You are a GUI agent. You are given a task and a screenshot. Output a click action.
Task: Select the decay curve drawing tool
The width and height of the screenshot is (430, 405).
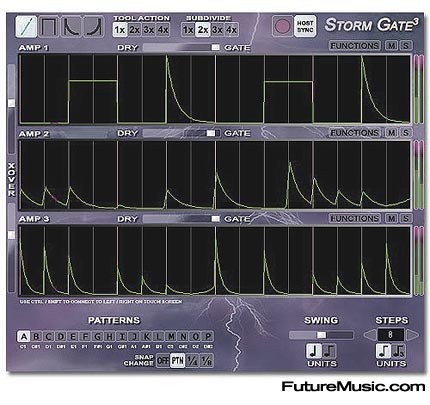pos(71,27)
